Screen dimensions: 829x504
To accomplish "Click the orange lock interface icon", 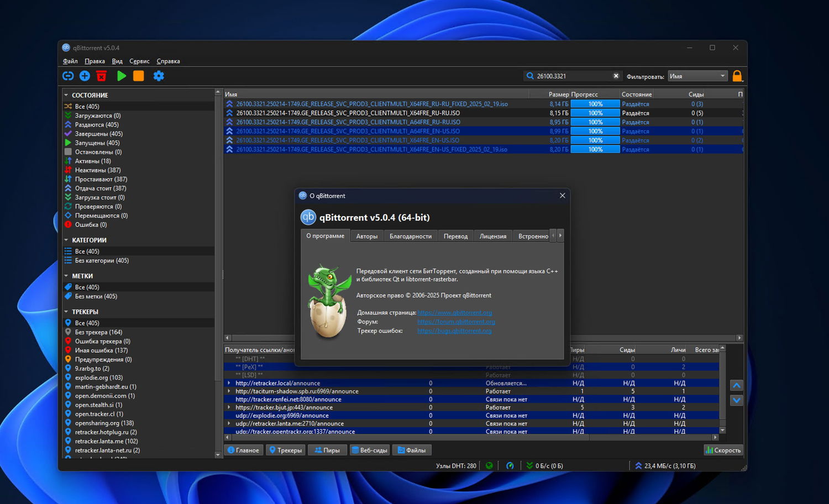I will (x=737, y=76).
